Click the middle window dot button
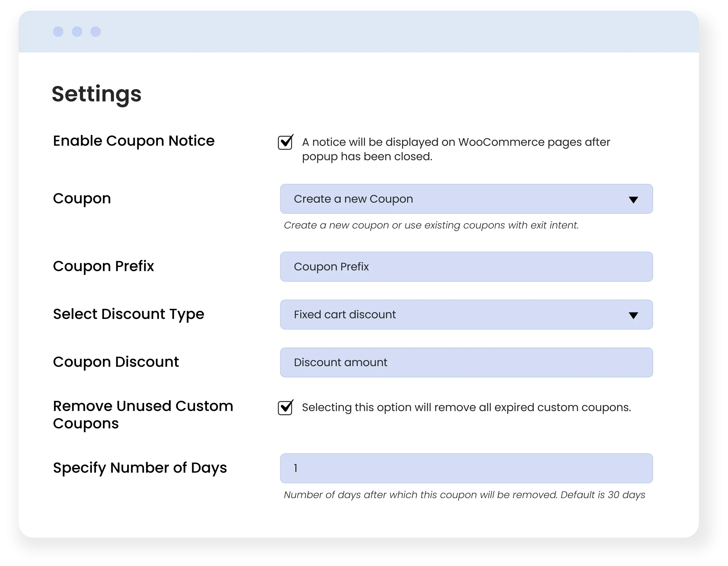The width and height of the screenshot is (728, 566). 77,32
